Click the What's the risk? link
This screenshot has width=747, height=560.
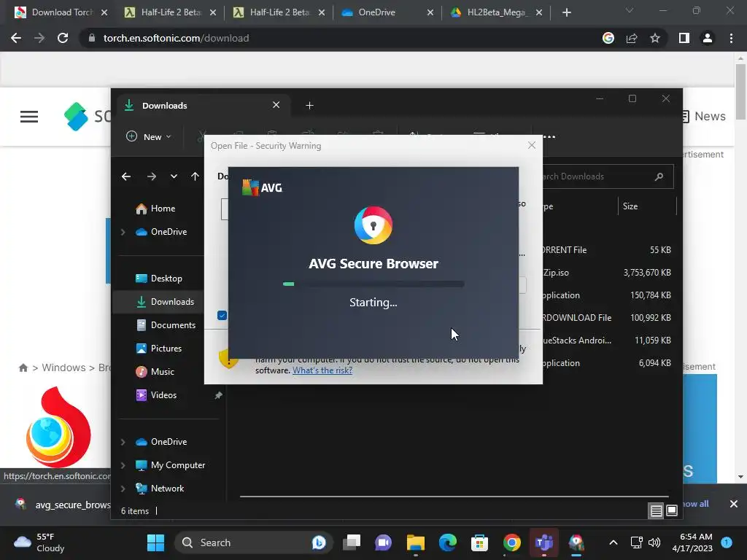322,370
